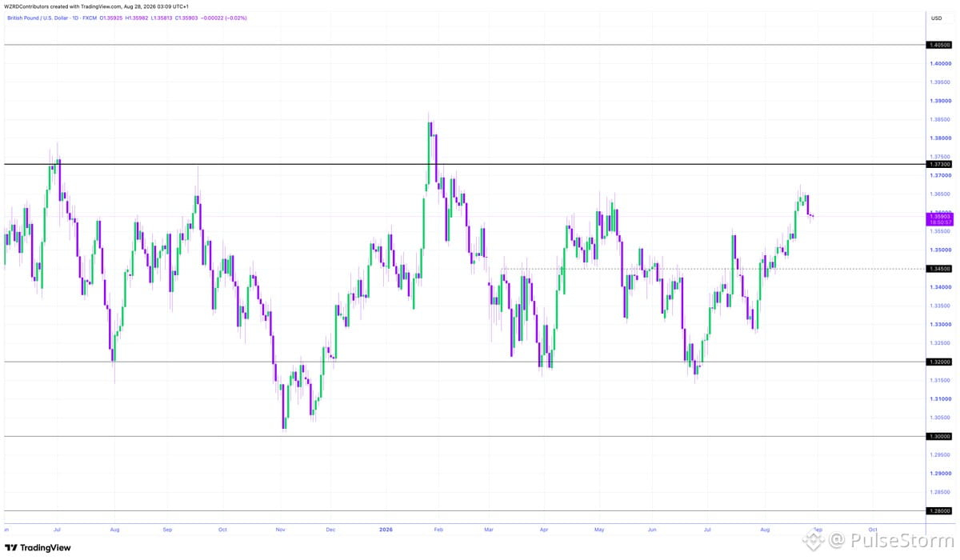Viewport: 960px width, 560px height.
Task: Click the 1.39500 tick on price axis
Action: pyautogui.click(x=939, y=82)
